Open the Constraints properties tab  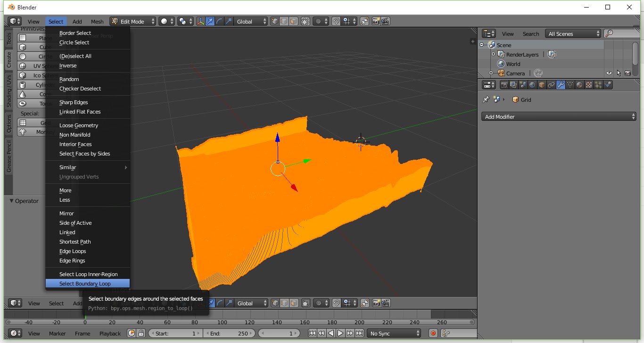click(551, 85)
